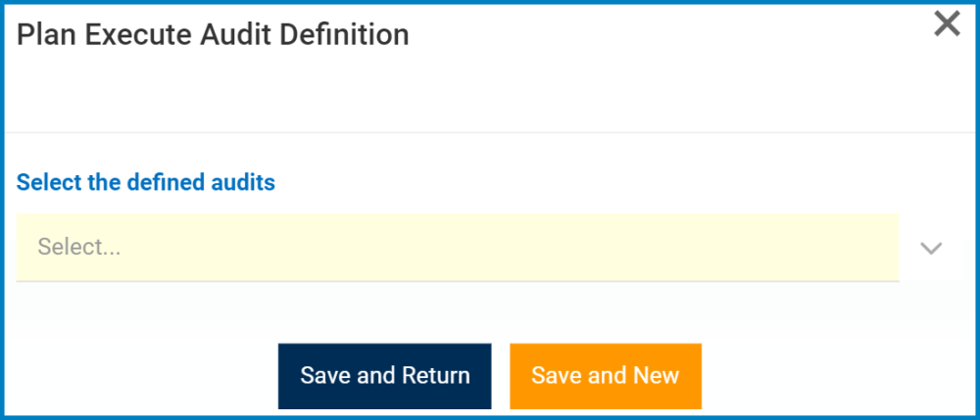Open the Select... combo box
Viewport: 980px width, 420px height.
[458, 248]
